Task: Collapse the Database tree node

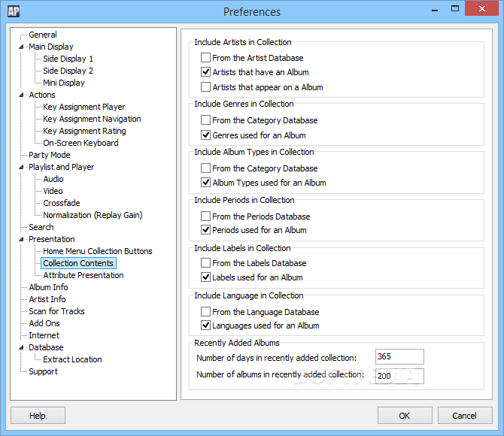Action: point(21,347)
